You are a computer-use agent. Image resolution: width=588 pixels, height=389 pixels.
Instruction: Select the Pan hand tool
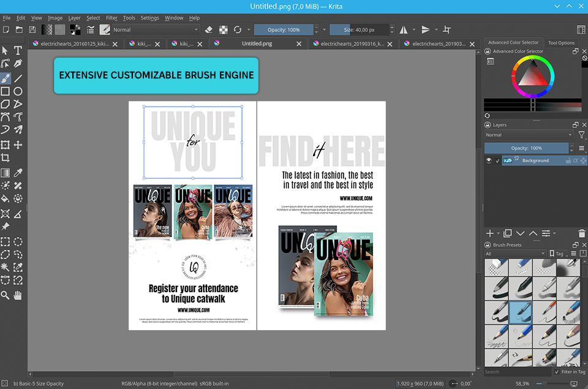click(x=18, y=296)
